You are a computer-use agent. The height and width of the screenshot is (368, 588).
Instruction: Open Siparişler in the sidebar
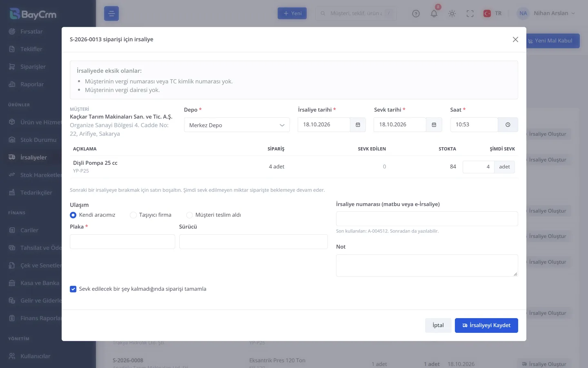33,67
